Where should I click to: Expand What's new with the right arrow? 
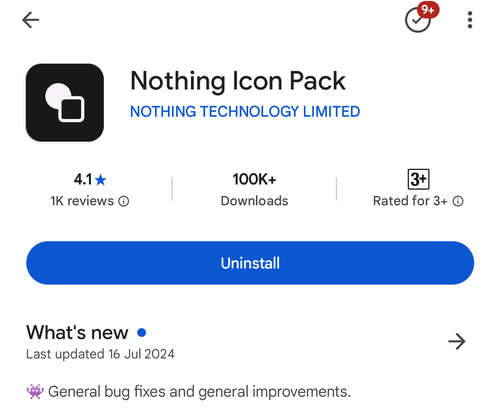click(x=457, y=341)
